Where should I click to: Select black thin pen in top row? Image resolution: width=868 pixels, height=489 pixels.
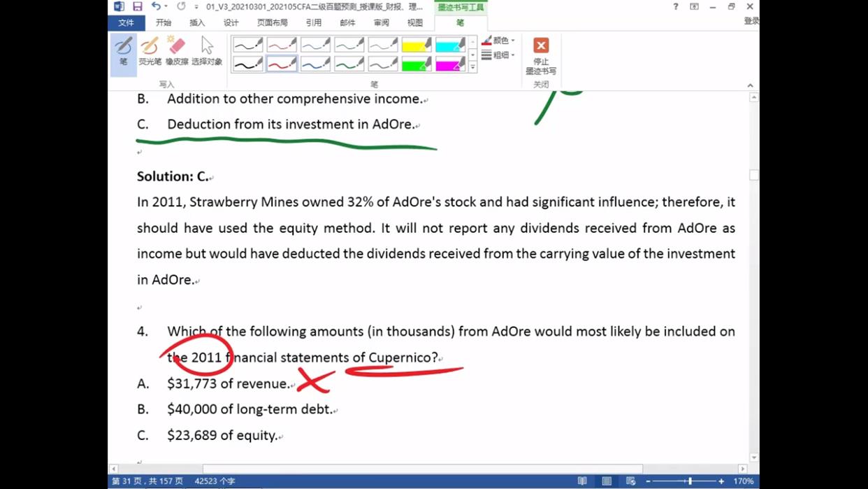tap(248, 45)
